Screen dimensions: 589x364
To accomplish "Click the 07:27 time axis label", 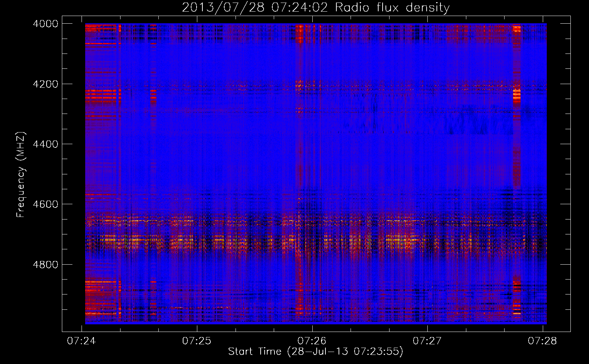I will (427, 341).
